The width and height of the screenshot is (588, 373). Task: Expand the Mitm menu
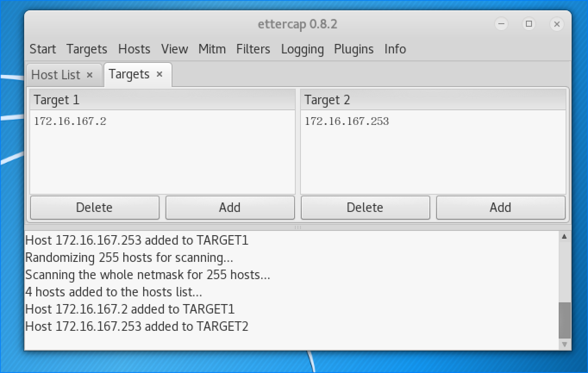[212, 49]
